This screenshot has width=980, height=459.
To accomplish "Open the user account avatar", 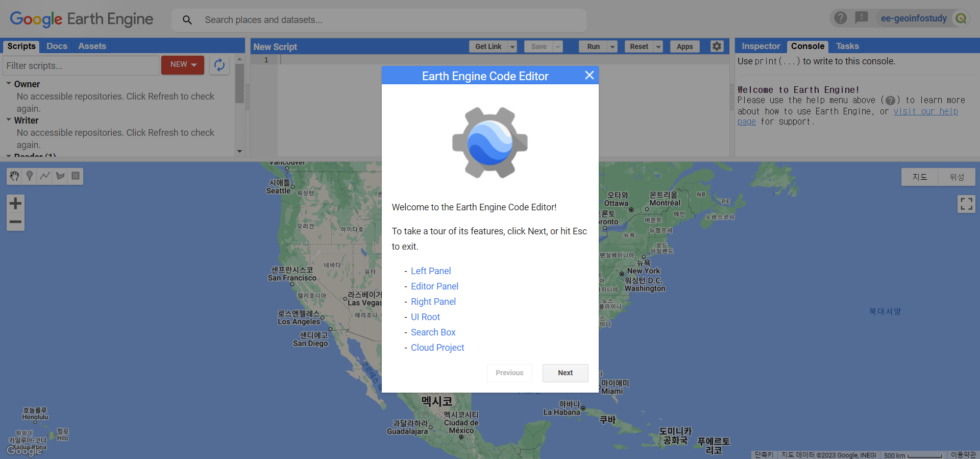I will click(961, 18).
